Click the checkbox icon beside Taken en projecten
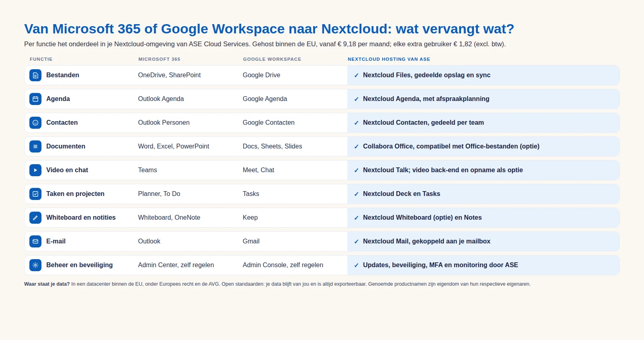 (35, 194)
